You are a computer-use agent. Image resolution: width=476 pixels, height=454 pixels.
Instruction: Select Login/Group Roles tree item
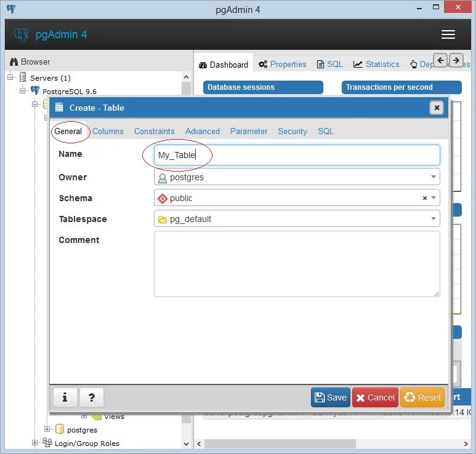click(87, 444)
